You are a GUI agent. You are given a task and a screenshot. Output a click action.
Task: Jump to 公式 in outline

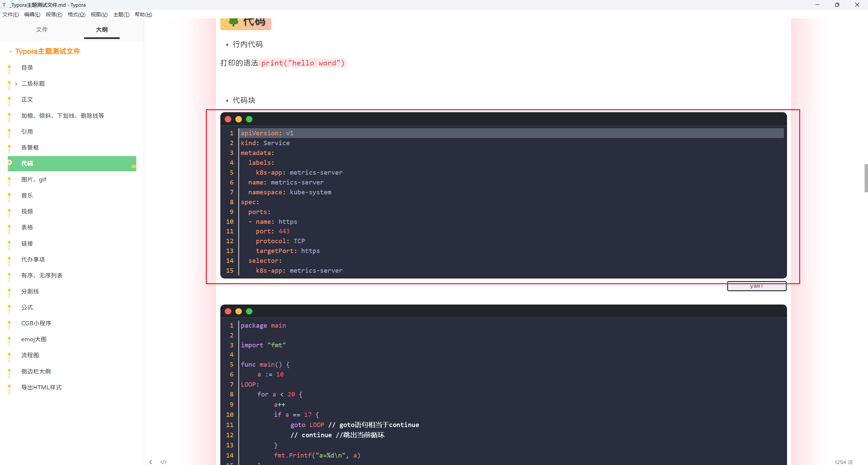[x=27, y=307]
